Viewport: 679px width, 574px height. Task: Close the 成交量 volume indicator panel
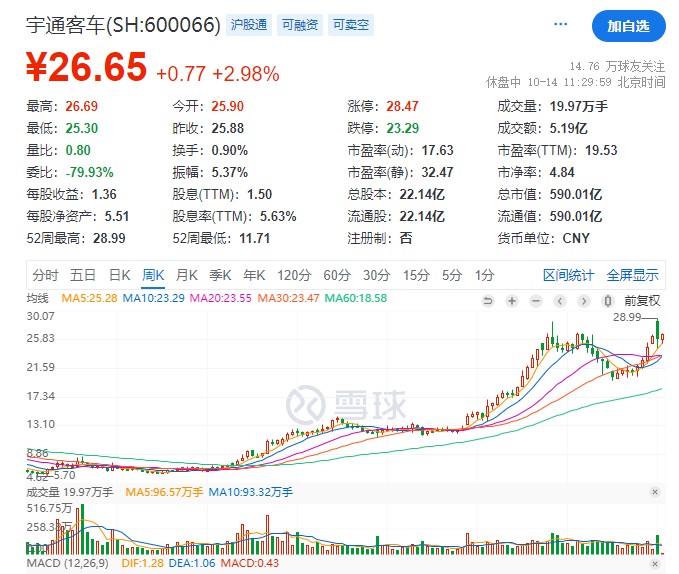[x=655, y=492]
